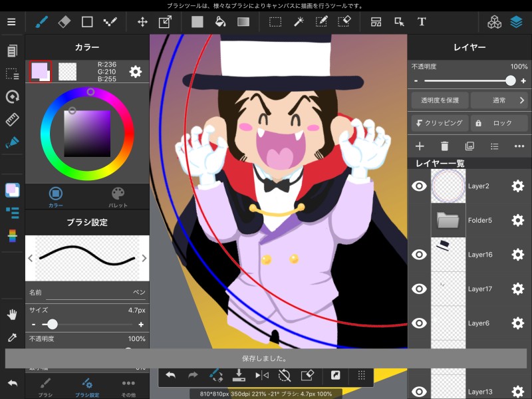Select the Eyedropper tool
This screenshot has width=532, height=399.
12,338
